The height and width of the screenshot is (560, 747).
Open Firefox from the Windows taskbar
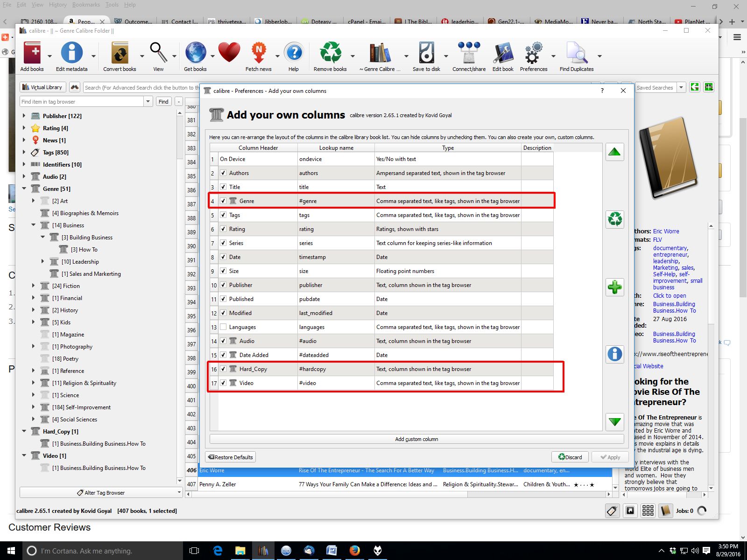pos(354,551)
